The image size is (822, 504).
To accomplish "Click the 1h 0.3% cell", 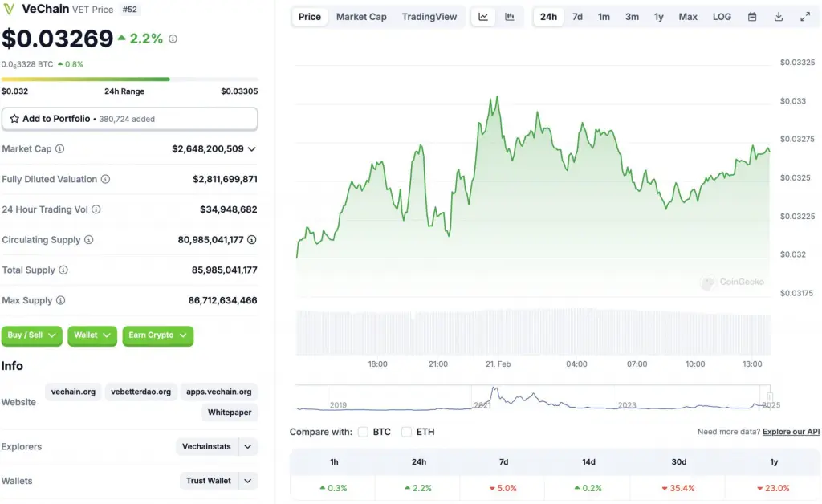I will click(333, 488).
